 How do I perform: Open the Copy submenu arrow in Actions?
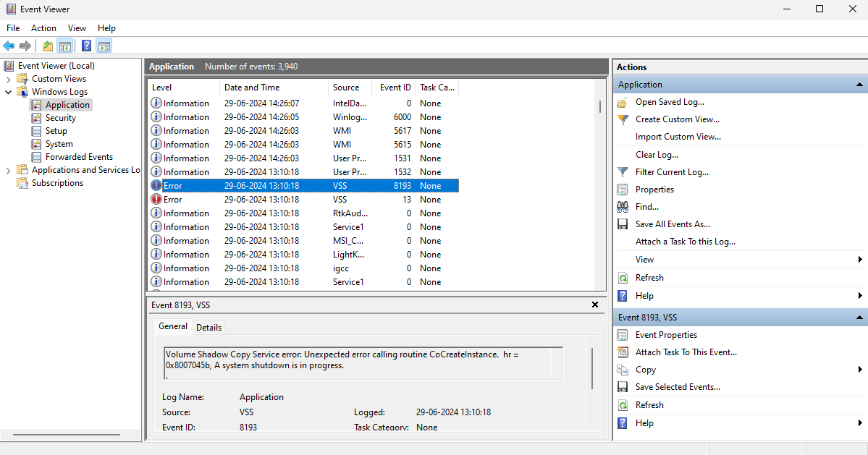pyautogui.click(x=860, y=370)
